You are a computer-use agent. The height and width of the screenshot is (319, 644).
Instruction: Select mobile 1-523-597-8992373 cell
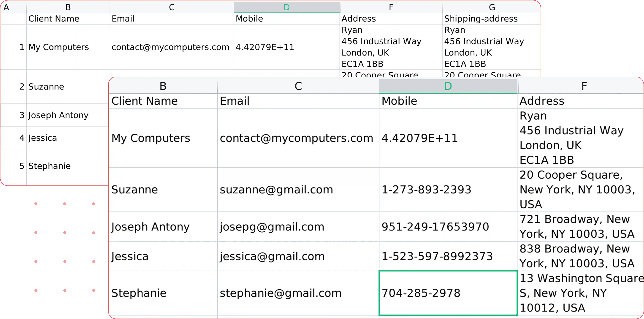click(x=448, y=256)
